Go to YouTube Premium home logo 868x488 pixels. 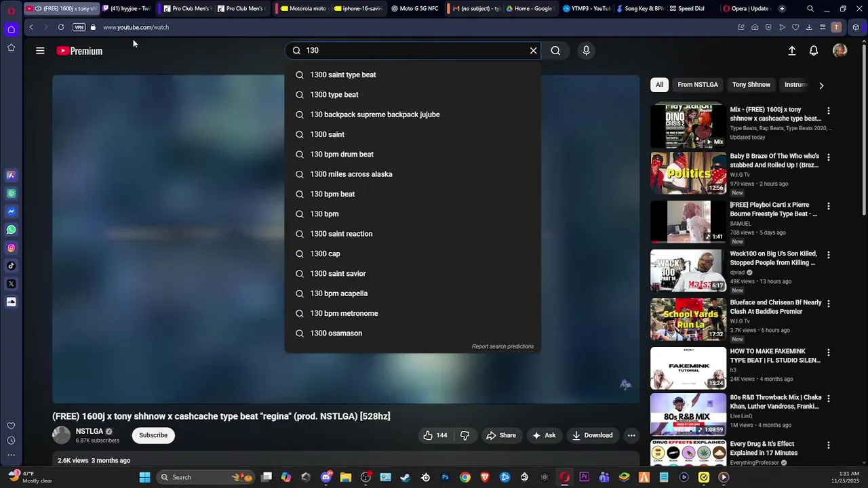[79, 51]
